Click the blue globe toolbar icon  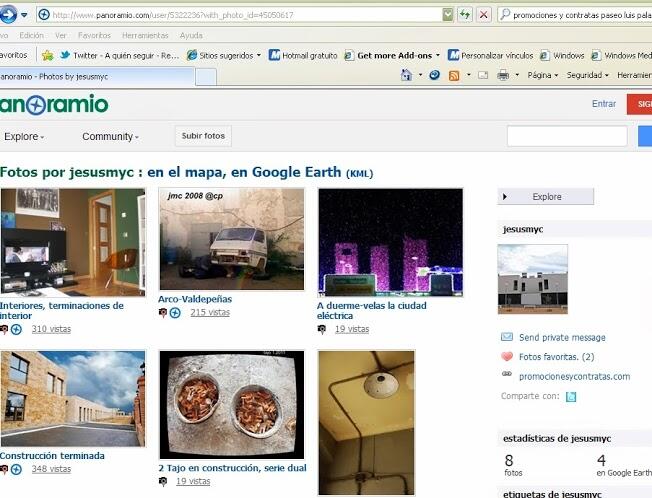pyautogui.click(x=435, y=75)
